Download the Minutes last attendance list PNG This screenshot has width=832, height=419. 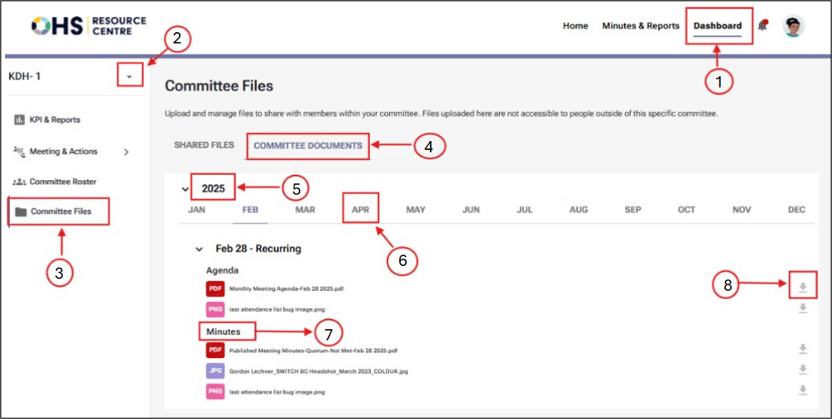tap(803, 390)
